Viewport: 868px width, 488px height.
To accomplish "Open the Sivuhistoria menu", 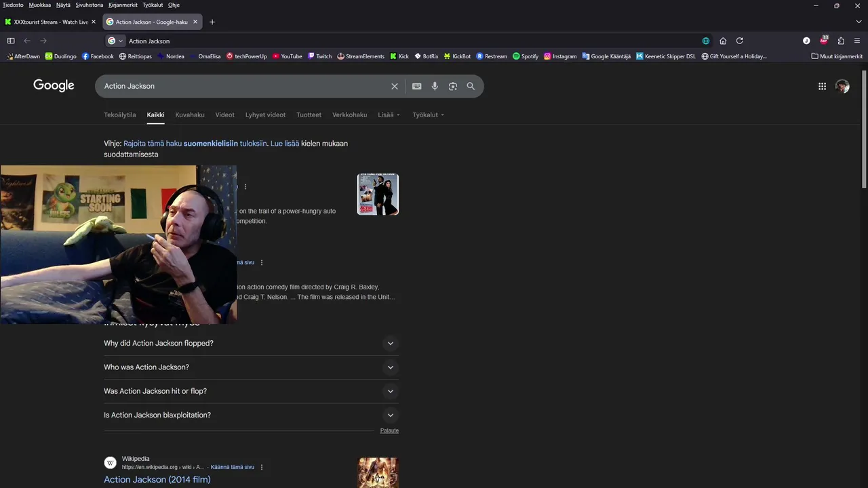I will 90,5.
